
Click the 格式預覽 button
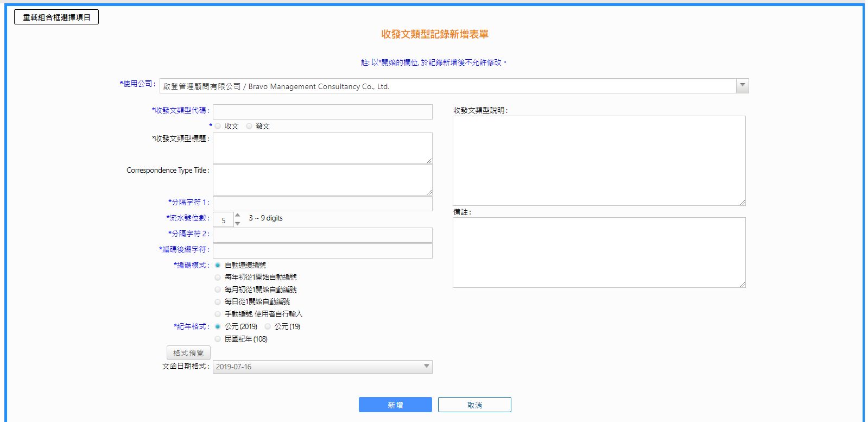[x=188, y=353]
